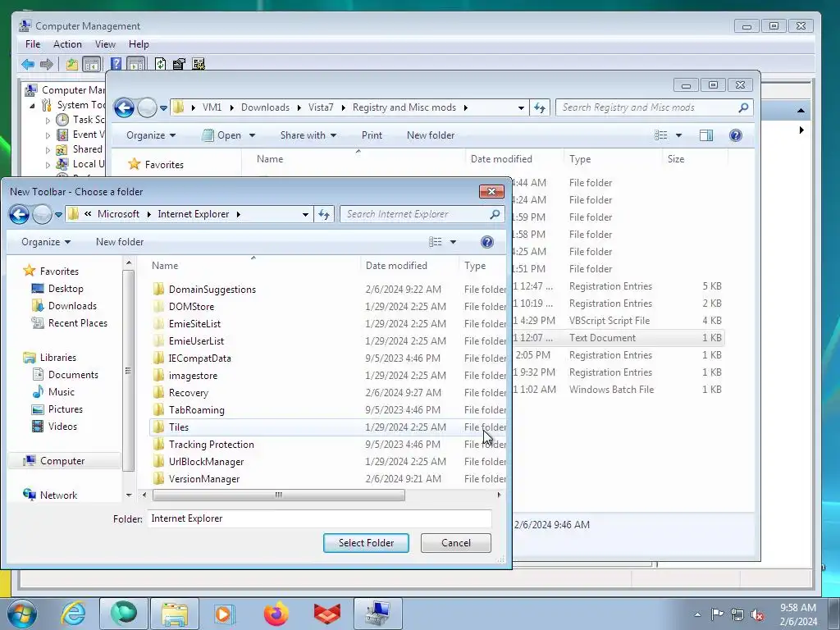840x630 pixels.
Task: Click Back button in New Toolbar dialog
Action: (x=20, y=215)
